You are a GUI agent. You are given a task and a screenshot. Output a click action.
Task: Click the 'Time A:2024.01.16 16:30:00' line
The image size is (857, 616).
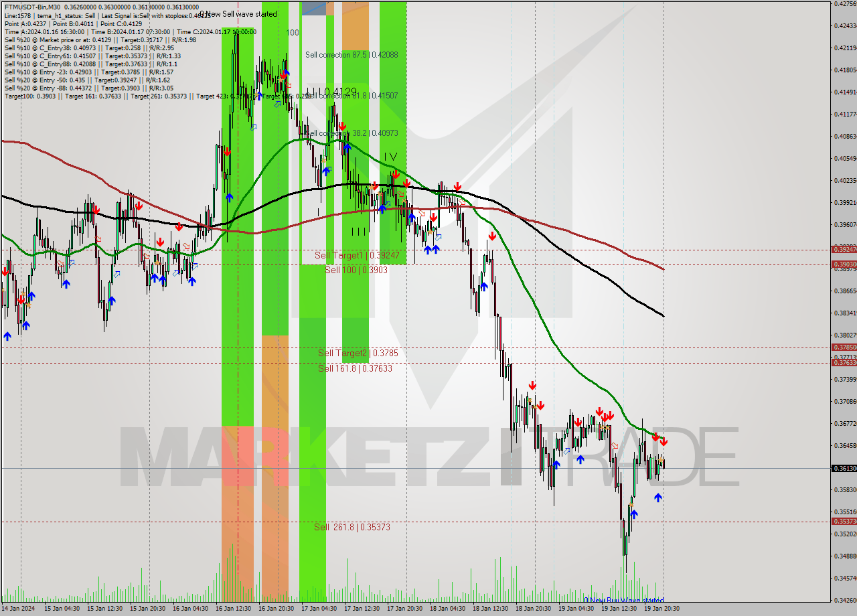tap(44, 31)
